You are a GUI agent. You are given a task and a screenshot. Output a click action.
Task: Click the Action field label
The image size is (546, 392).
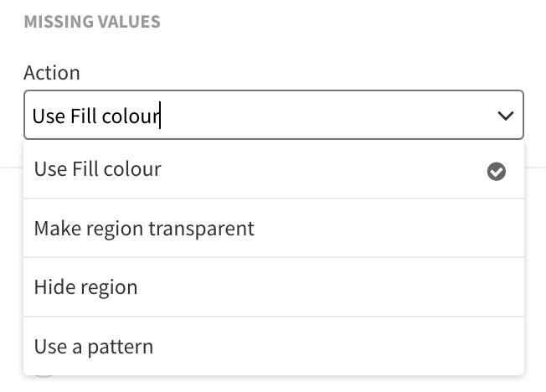[52, 73]
